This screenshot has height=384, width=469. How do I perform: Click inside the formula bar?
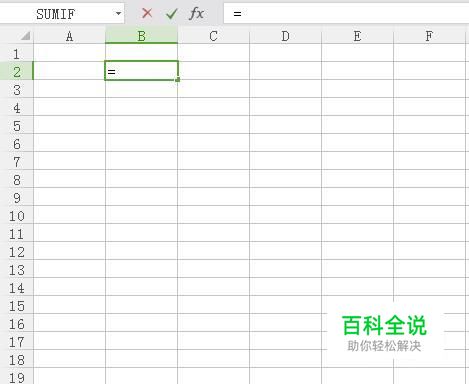click(x=346, y=14)
